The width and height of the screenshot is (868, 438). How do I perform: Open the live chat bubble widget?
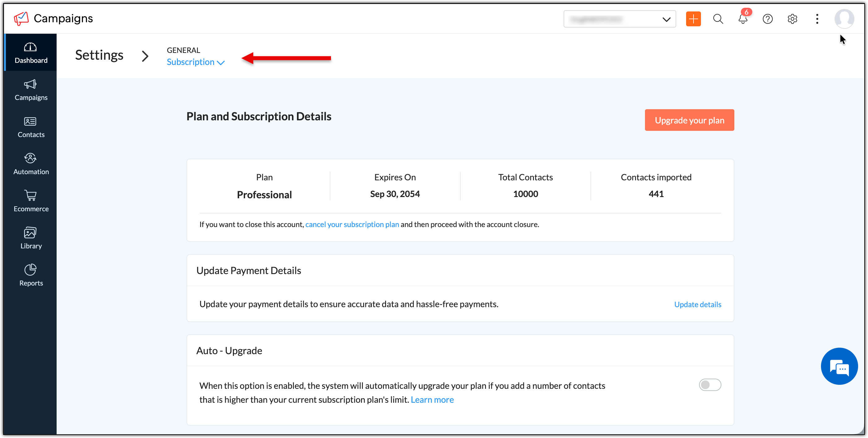(x=839, y=366)
